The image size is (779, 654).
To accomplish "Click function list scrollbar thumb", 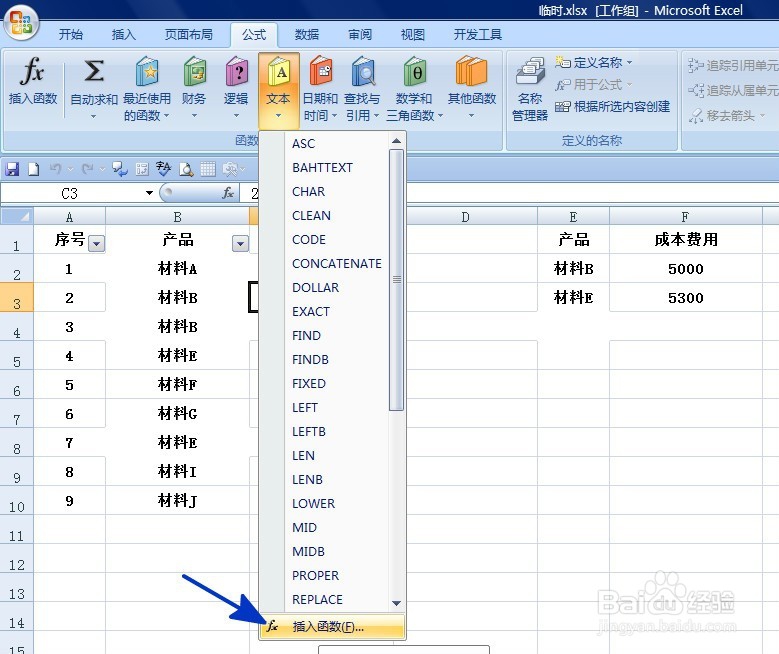I will (x=396, y=280).
